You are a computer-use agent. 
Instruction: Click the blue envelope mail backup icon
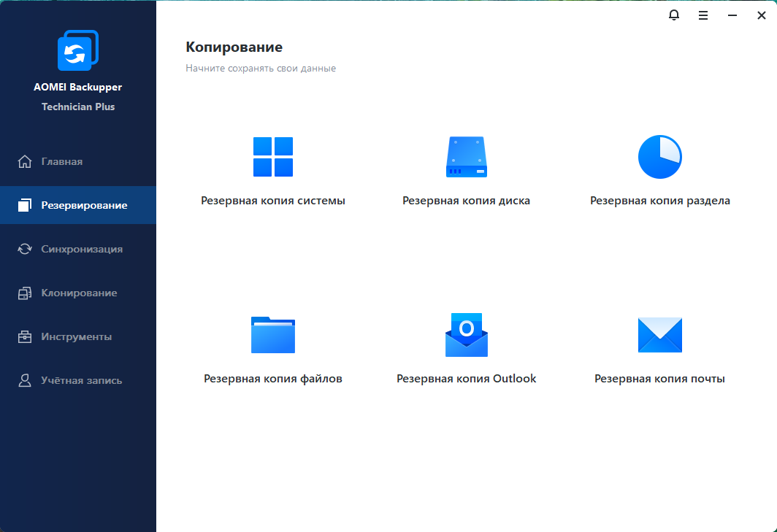tap(659, 335)
